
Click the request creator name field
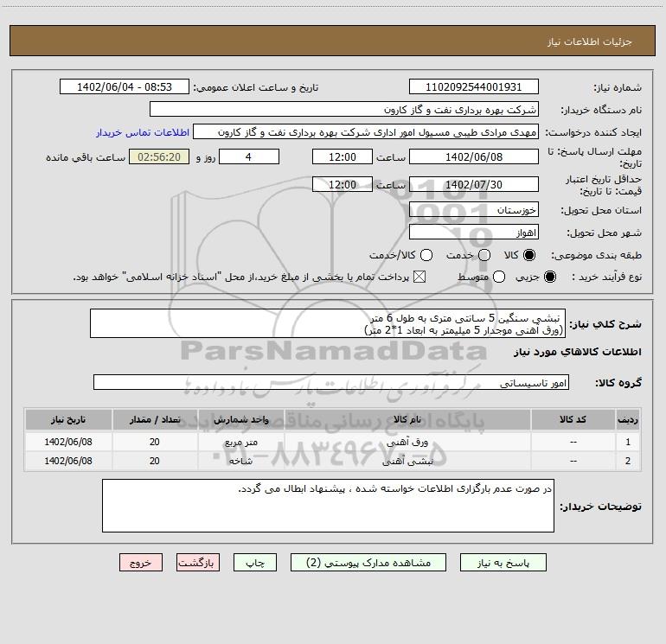[x=366, y=132]
